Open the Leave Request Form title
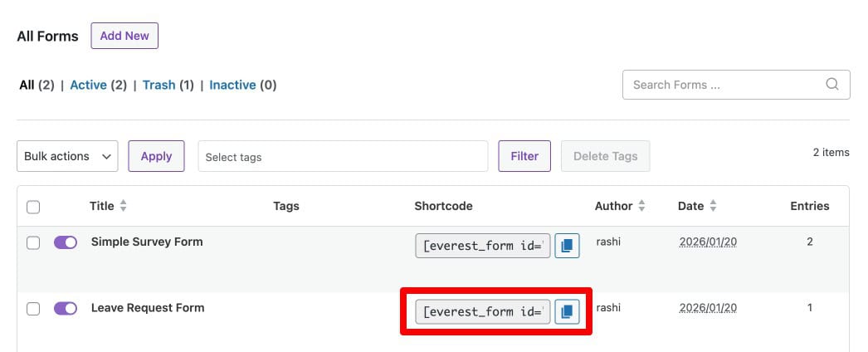The image size is (868, 352). (x=148, y=308)
